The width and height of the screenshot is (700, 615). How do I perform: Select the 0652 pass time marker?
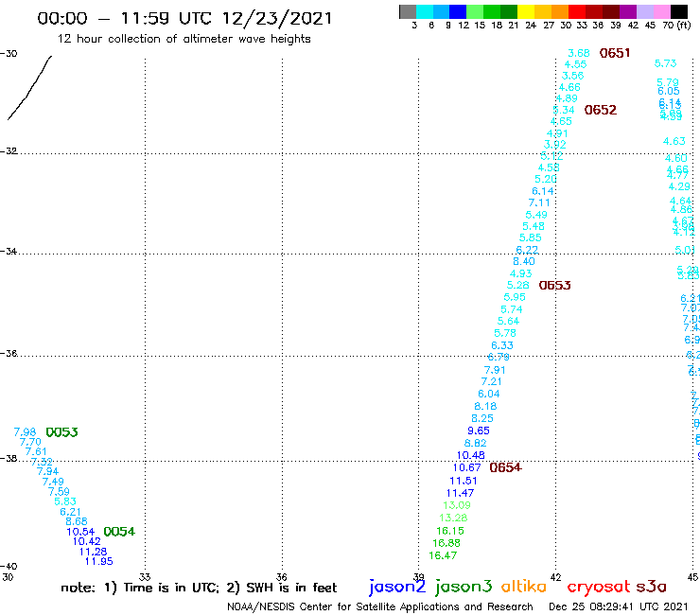click(x=601, y=110)
